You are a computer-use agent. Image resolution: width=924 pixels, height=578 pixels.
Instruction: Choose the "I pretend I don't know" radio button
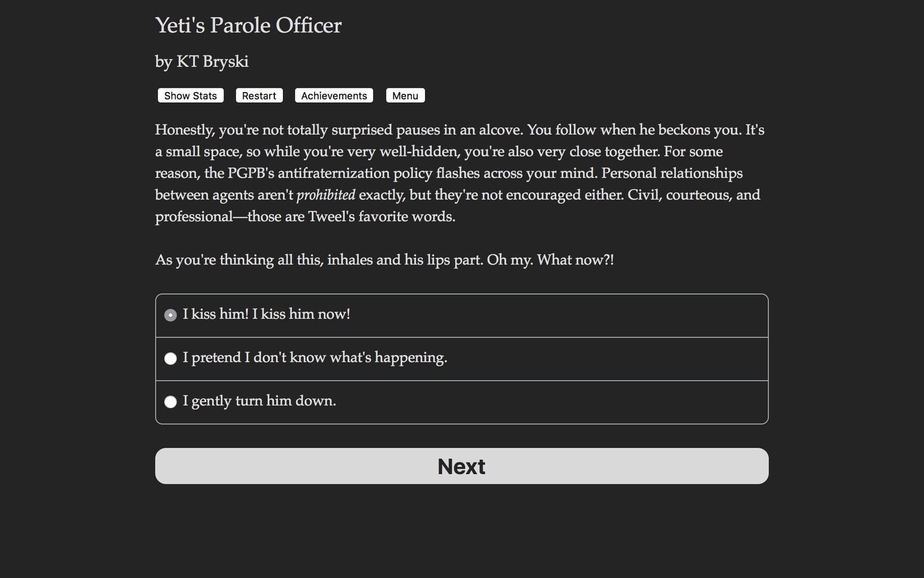171,359
